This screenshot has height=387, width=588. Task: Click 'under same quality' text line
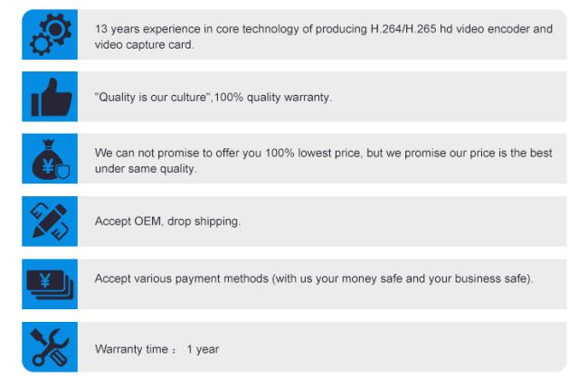(146, 169)
